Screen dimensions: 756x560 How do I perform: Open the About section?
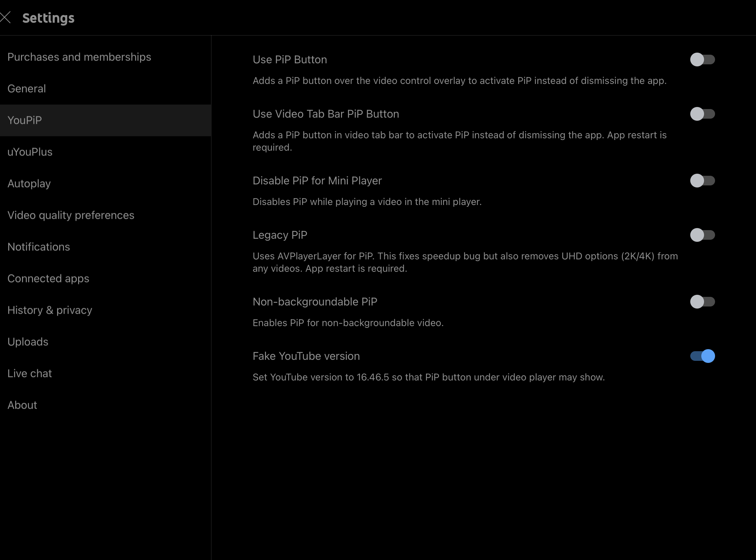(22, 405)
